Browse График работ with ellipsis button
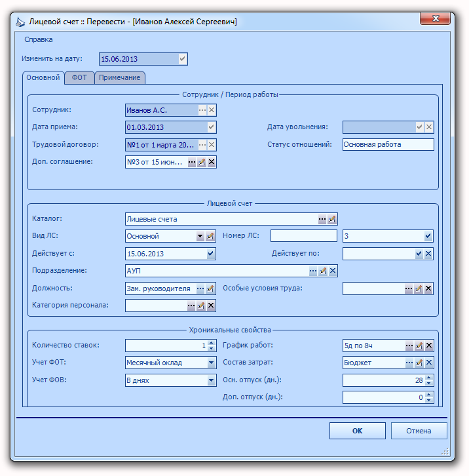The width and height of the screenshot is (469, 476). click(x=409, y=346)
